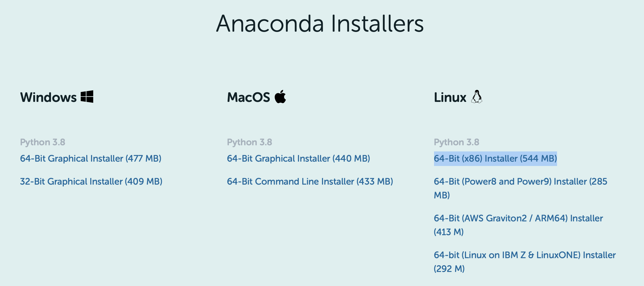Click the Python 3.8 label under Linux
The image size is (644, 286).
[456, 142]
